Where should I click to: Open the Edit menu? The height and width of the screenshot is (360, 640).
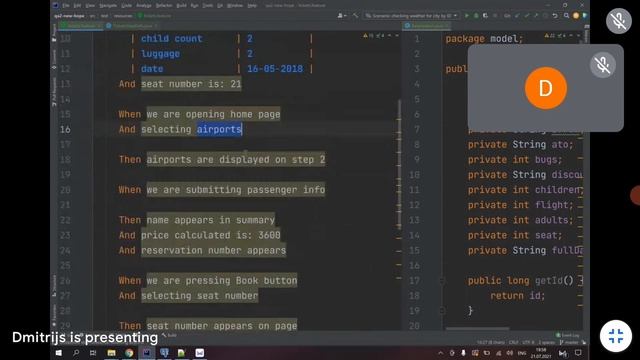click(x=77, y=6)
